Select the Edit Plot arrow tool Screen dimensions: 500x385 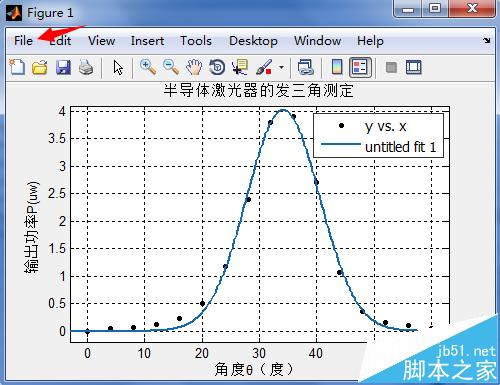(118, 67)
